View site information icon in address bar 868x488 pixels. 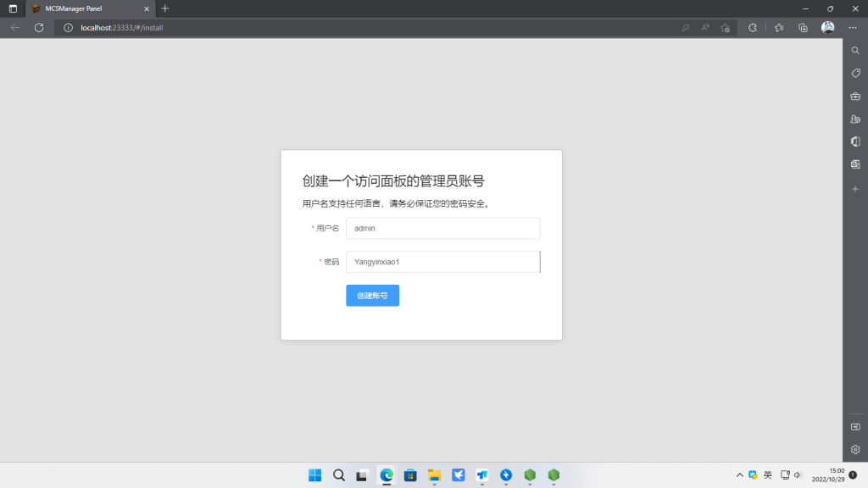click(68, 28)
